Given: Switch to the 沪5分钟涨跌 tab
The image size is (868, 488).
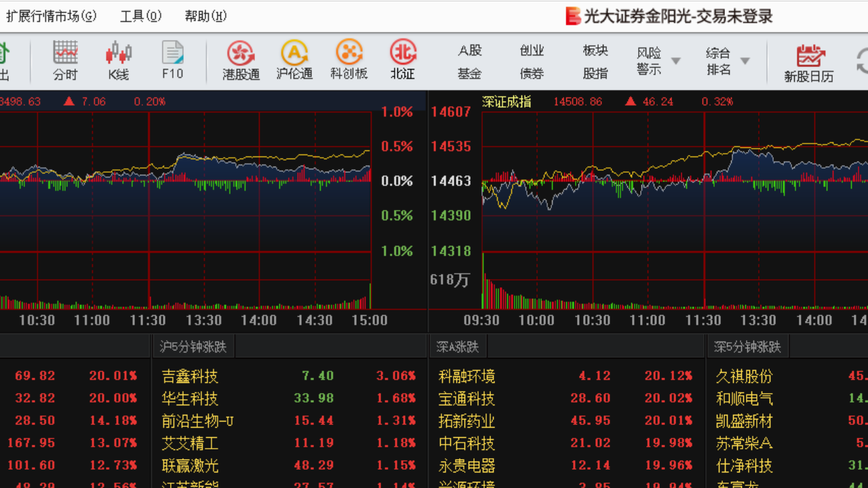Looking at the screenshot, I should coord(192,346).
